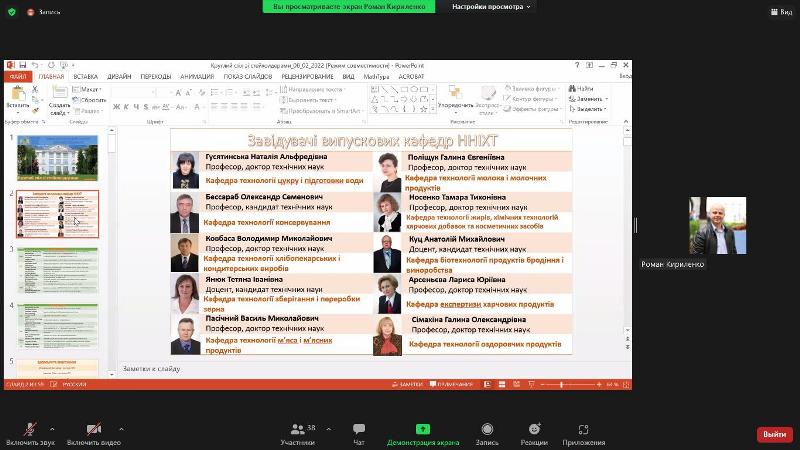The image size is (800, 450).
Task: Click the green encryption shield icon
Action: (10, 11)
